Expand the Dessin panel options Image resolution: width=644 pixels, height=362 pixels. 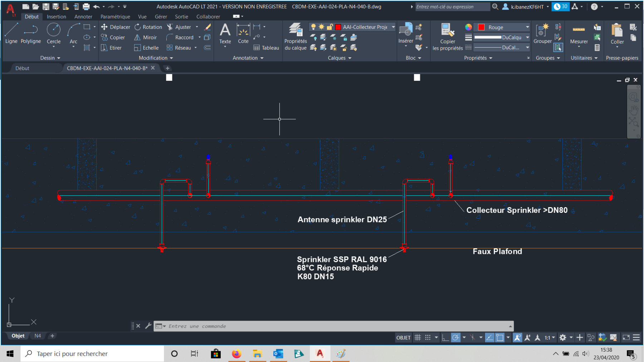click(50, 58)
